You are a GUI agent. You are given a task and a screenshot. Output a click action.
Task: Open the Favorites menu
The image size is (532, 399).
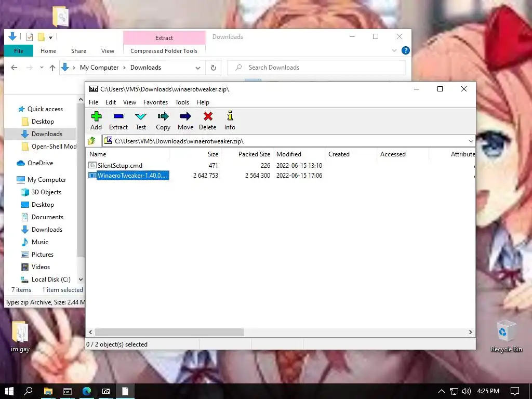pyautogui.click(x=155, y=102)
